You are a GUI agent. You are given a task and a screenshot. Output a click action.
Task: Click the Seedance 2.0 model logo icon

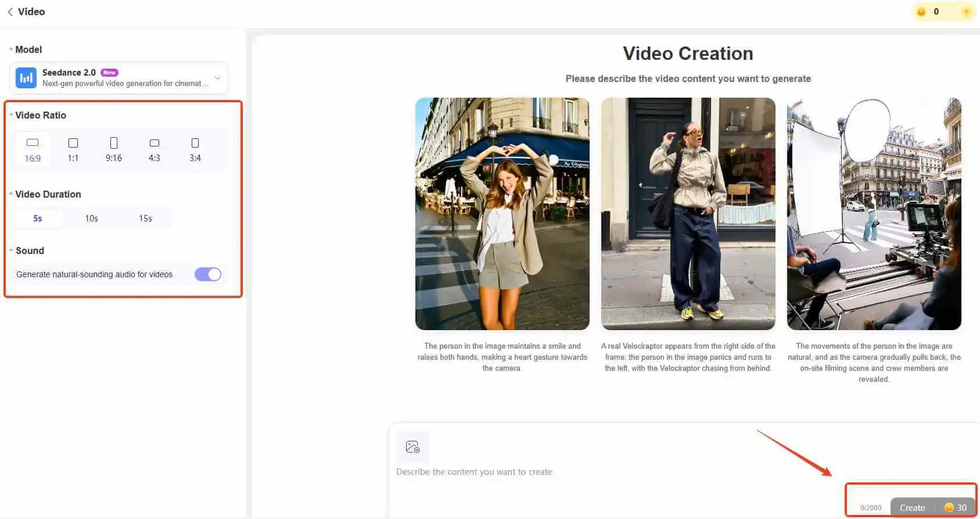26,78
